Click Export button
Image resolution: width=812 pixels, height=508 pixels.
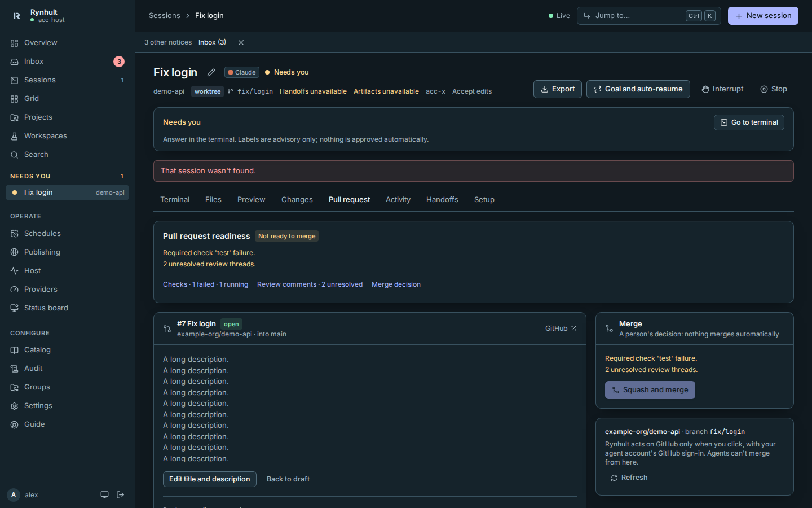click(558, 89)
